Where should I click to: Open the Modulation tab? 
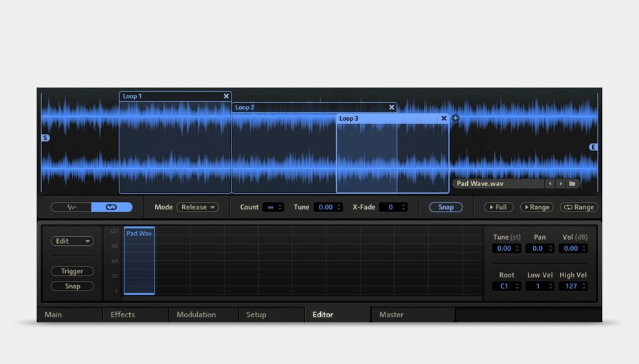click(x=196, y=315)
